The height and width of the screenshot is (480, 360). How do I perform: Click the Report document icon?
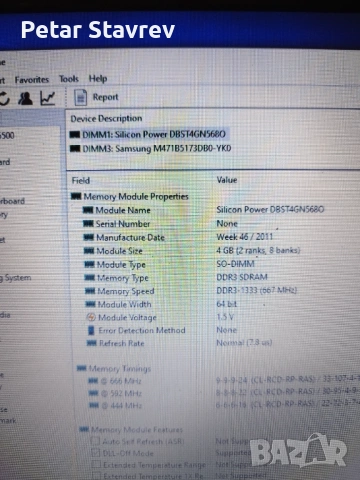click(x=80, y=98)
